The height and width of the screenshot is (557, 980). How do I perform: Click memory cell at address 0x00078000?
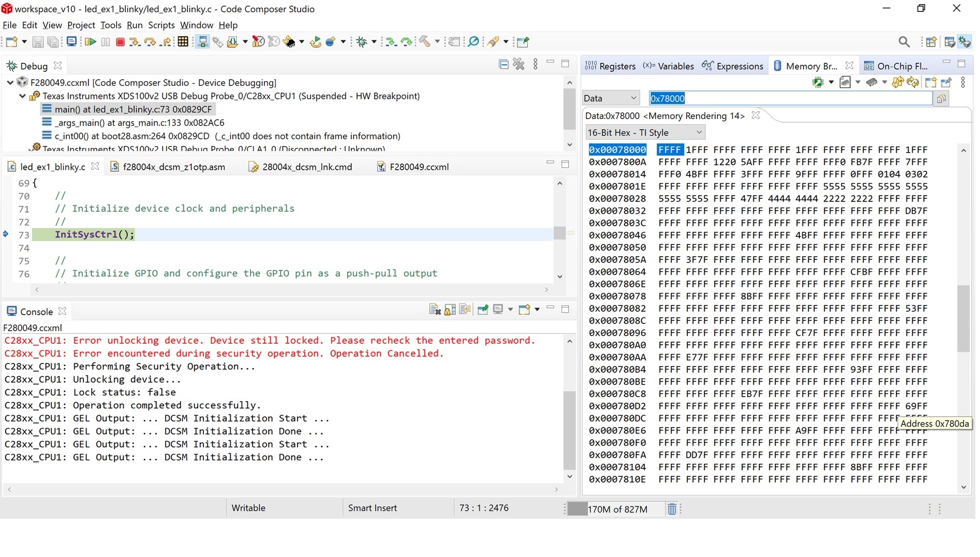(x=670, y=150)
